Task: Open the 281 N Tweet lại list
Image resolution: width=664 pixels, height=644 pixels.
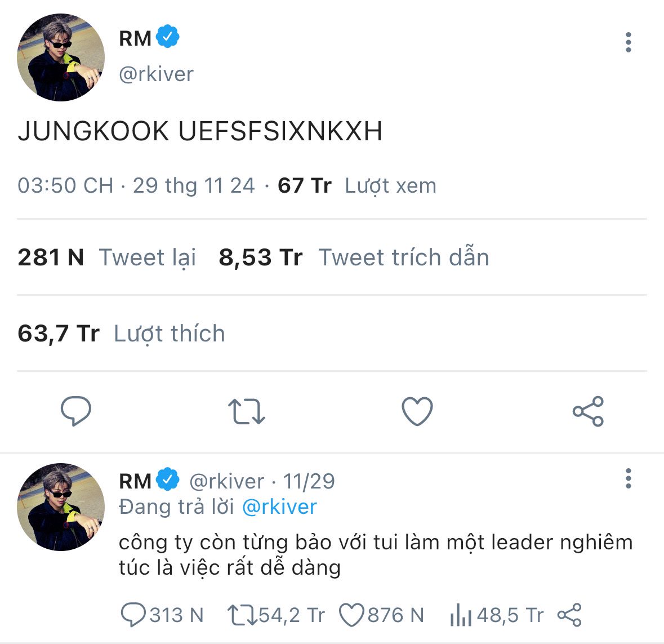Action: 107,257
